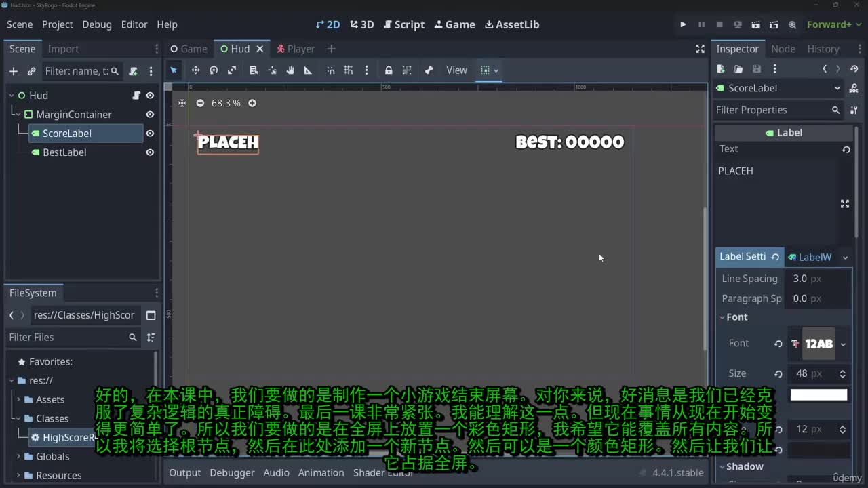868x488 pixels.
Task: Hide the BestLabel node
Action: click(150, 152)
